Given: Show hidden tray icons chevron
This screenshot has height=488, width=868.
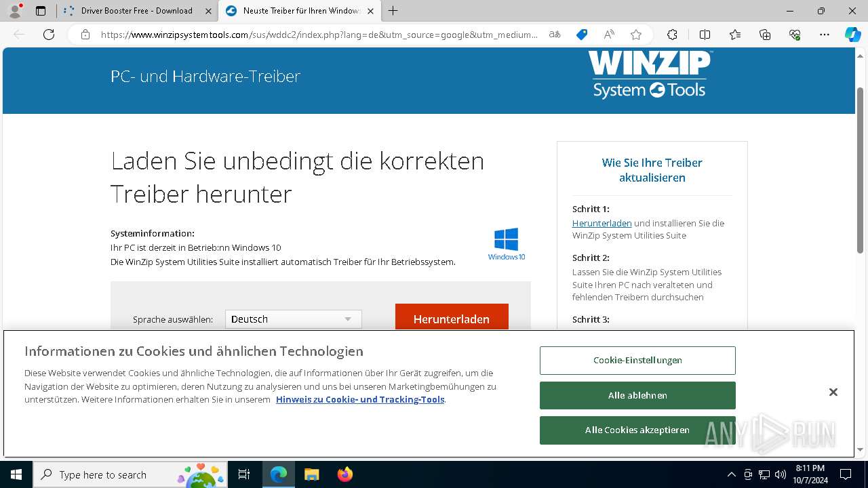Looking at the screenshot, I should click(731, 474).
